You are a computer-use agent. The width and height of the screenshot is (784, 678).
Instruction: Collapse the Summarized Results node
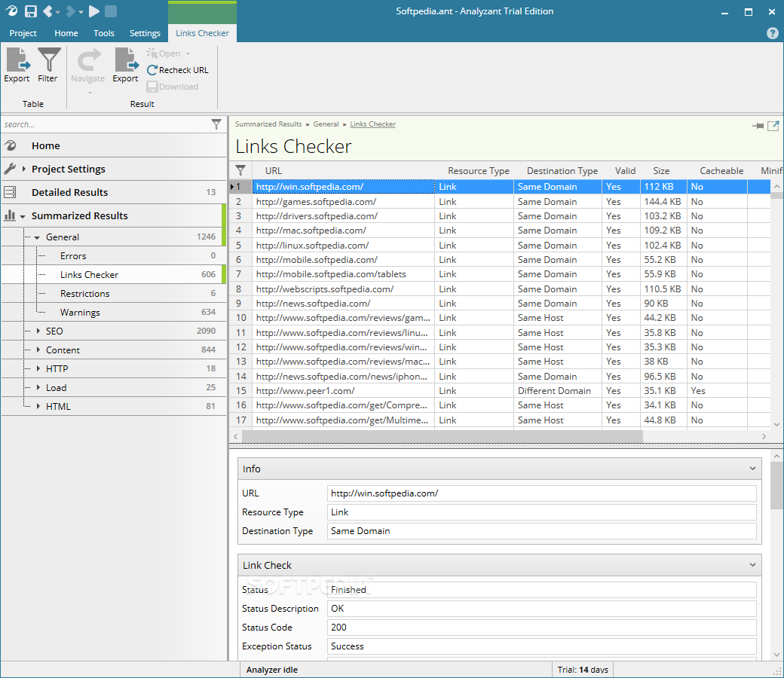pyautogui.click(x=23, y=216)
